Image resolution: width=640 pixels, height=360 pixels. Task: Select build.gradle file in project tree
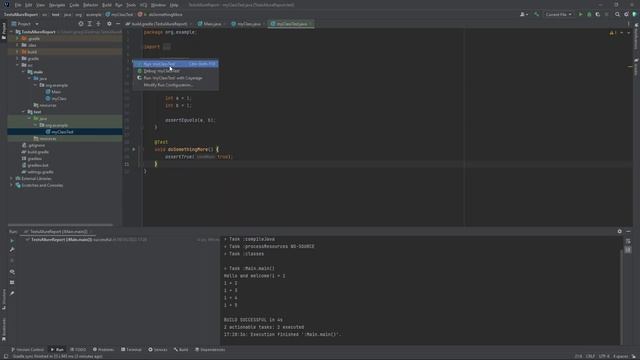38,152
